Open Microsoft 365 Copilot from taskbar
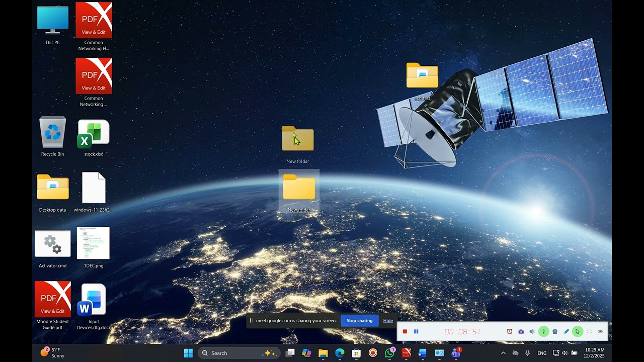644x362 pixels. tap(306, 353)
